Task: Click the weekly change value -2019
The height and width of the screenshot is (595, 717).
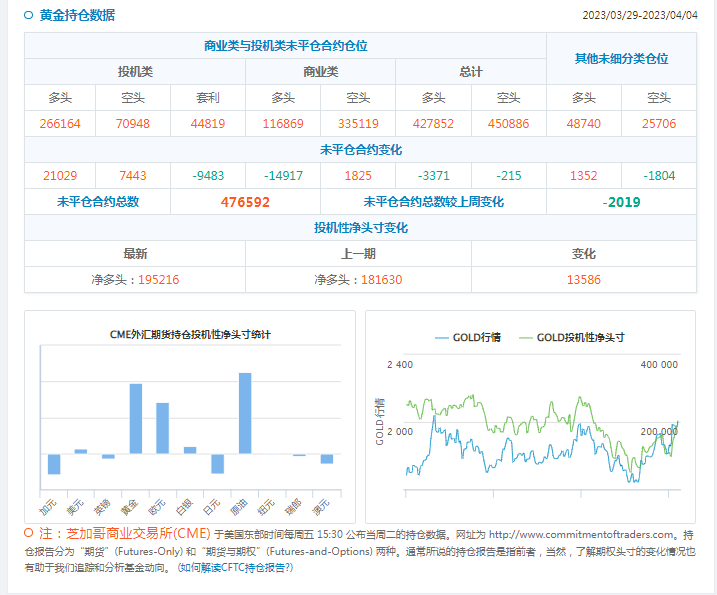Action: tap(621, 201)
